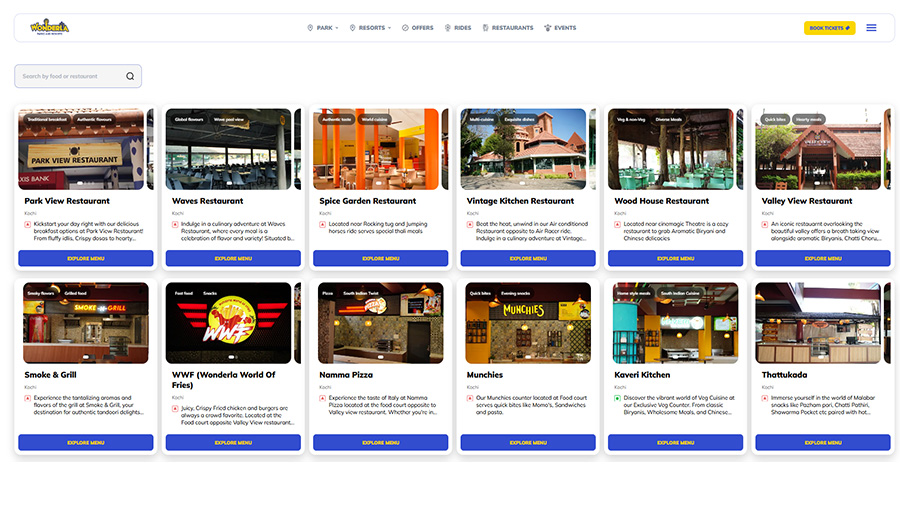
Task: Click the World cuisine tag
Action: [x=375, y=119]
